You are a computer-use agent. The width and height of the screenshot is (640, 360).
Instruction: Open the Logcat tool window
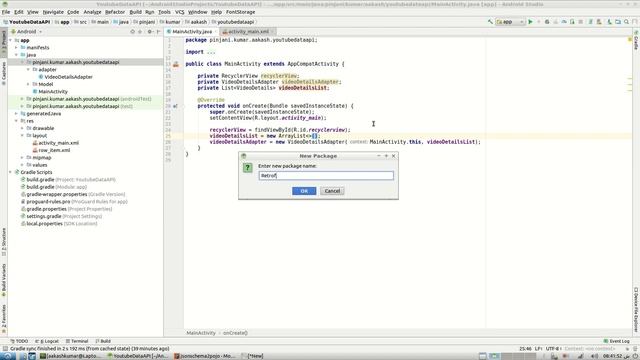pyautogui.click(x=47, y=341)
